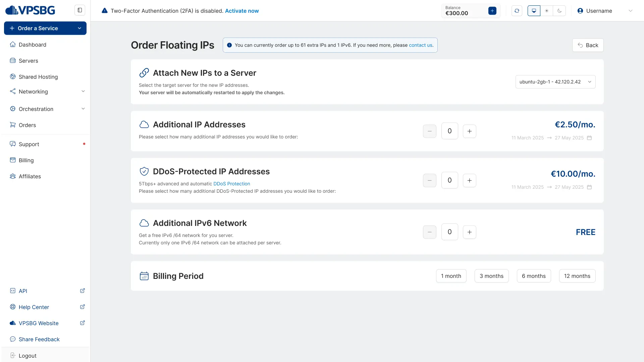Open API external link icon
Viewport: 644px width, 362px height.
click(x=83, y=291)
